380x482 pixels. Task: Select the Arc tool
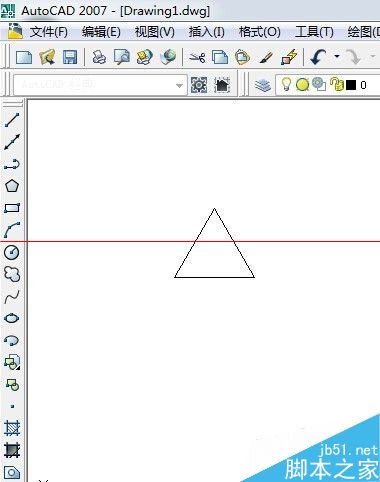(x=12, y=230)
